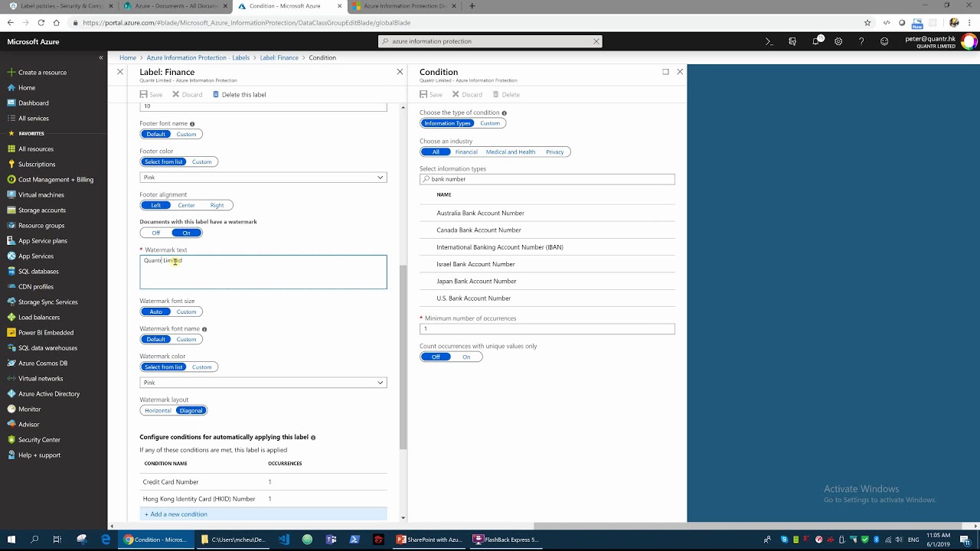Screen dimensions: 980x551
Task: Select U.S. Bank Account Number
Action: [547, 298]
